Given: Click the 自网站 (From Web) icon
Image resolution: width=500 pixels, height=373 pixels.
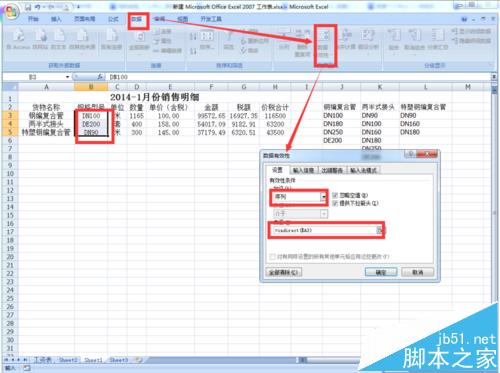Looking at the screenshot, I should click(40, 39).
